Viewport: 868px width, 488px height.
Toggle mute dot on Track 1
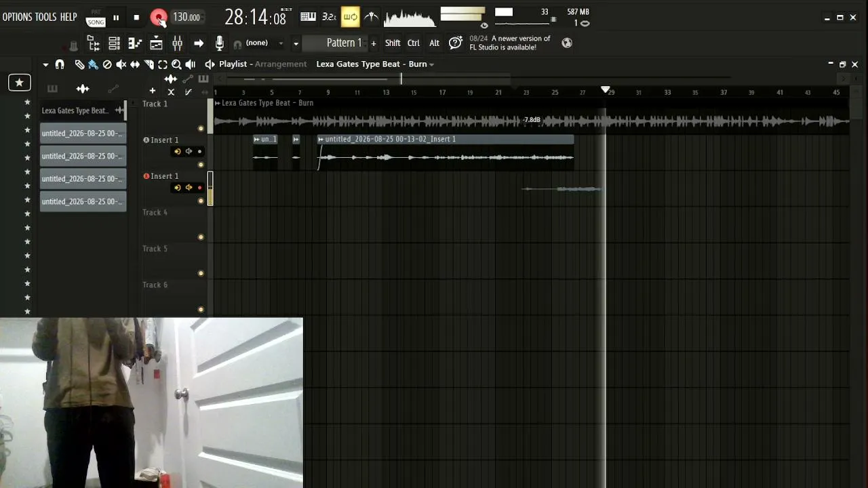click(x=201, y=129)
